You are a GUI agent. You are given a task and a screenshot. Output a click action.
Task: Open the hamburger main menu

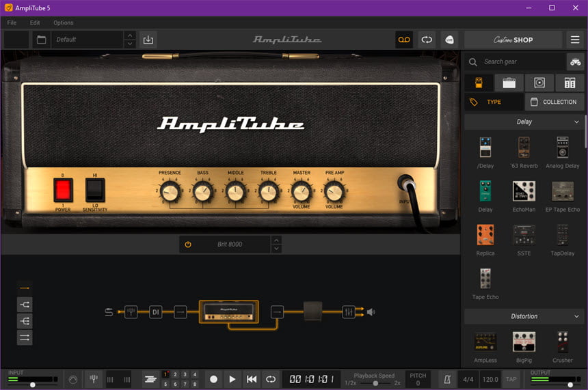pos(575,40)
